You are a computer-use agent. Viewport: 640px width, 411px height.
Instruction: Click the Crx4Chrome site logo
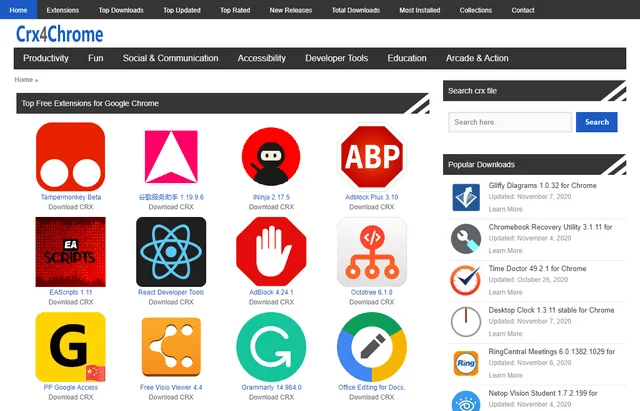(x=60, y=34)
